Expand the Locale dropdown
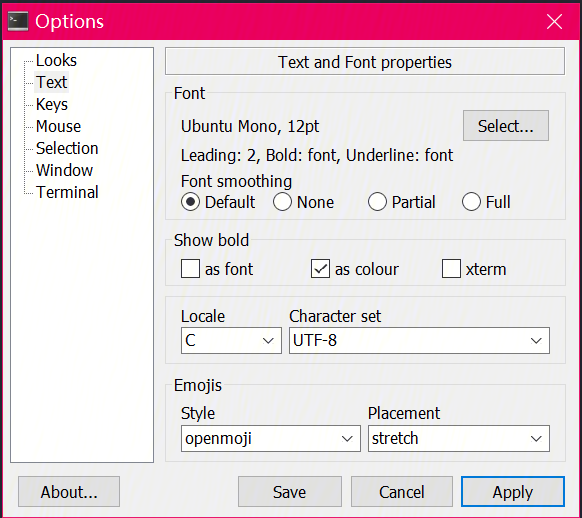582x518 pixels. pos(231,340)
